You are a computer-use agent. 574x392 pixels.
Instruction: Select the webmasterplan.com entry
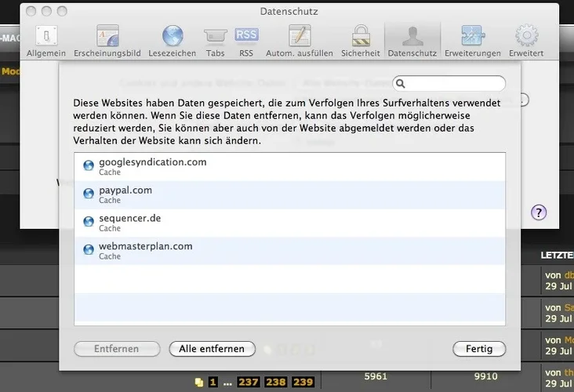point(289,251)
